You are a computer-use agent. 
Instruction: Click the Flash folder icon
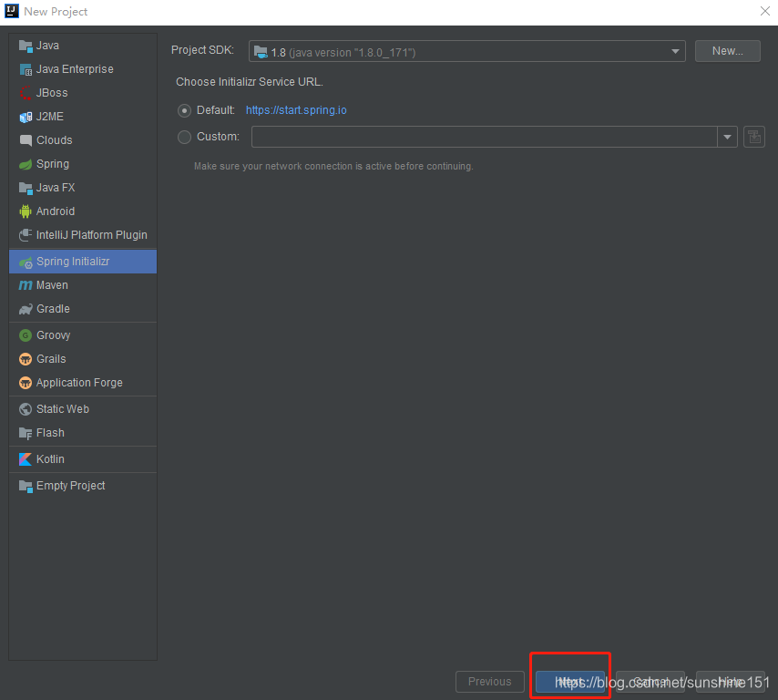26,434
